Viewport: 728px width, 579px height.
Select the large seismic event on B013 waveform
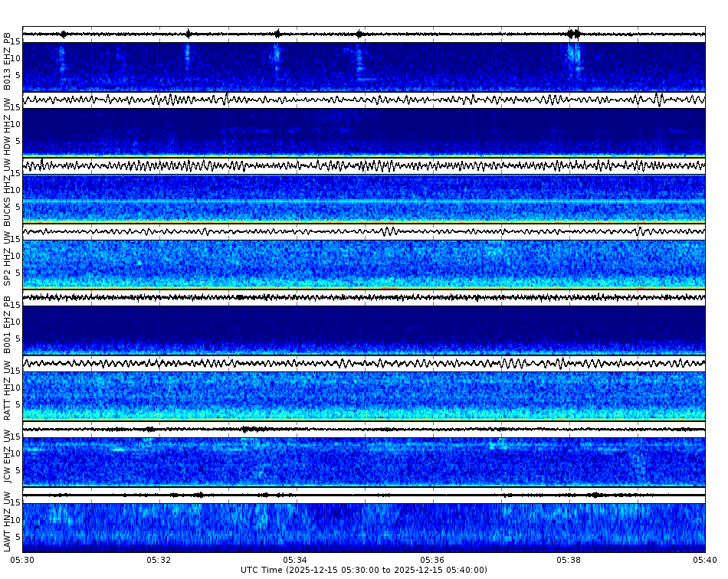pos(572,32)
